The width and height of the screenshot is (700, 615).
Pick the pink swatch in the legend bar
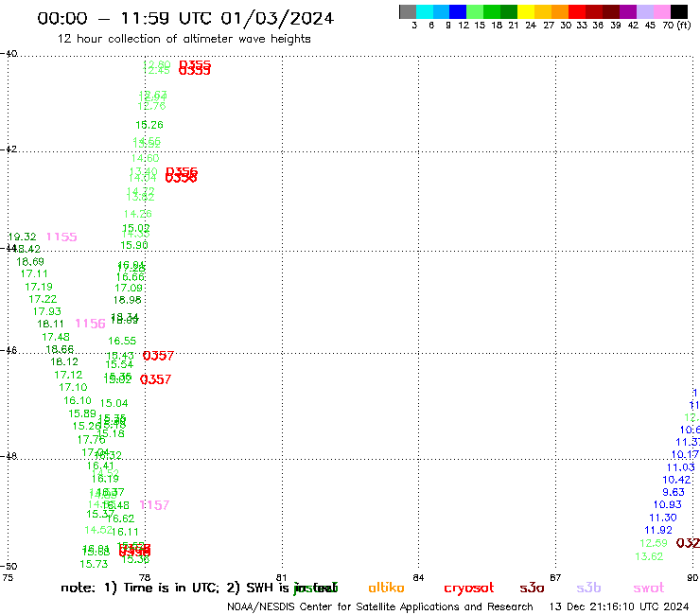(662, 11)
